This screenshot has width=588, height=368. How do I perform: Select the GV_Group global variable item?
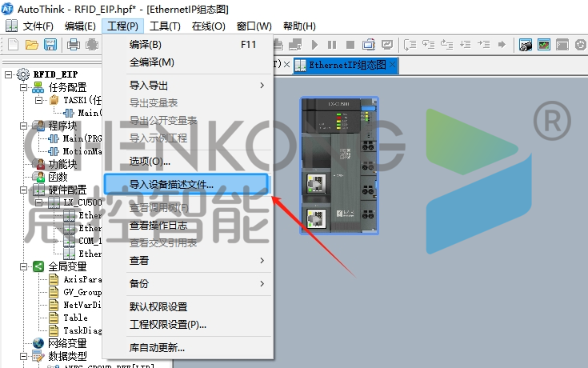pyautogui.click(x=82, y=292)
